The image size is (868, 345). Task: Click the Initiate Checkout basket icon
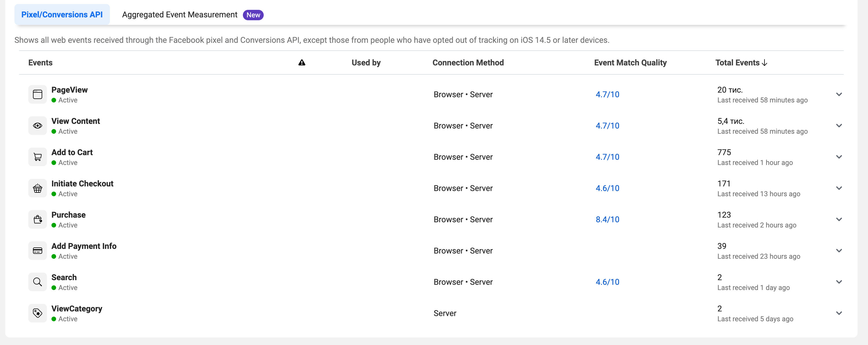37,188
